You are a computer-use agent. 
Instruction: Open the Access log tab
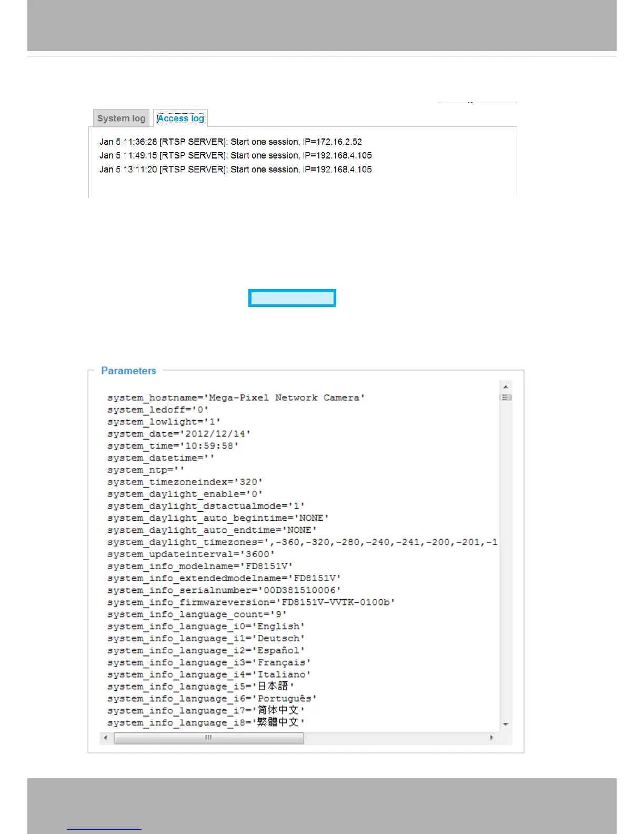180,118
